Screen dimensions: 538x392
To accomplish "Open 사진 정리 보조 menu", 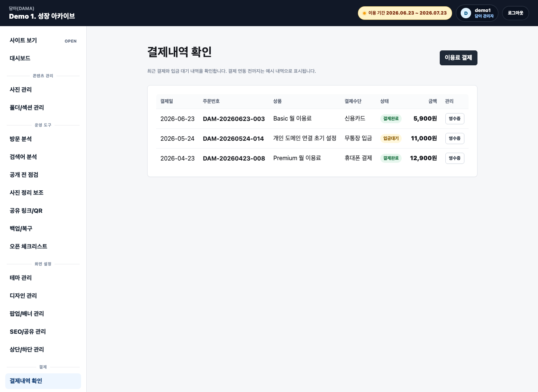I will pos(43,193).
